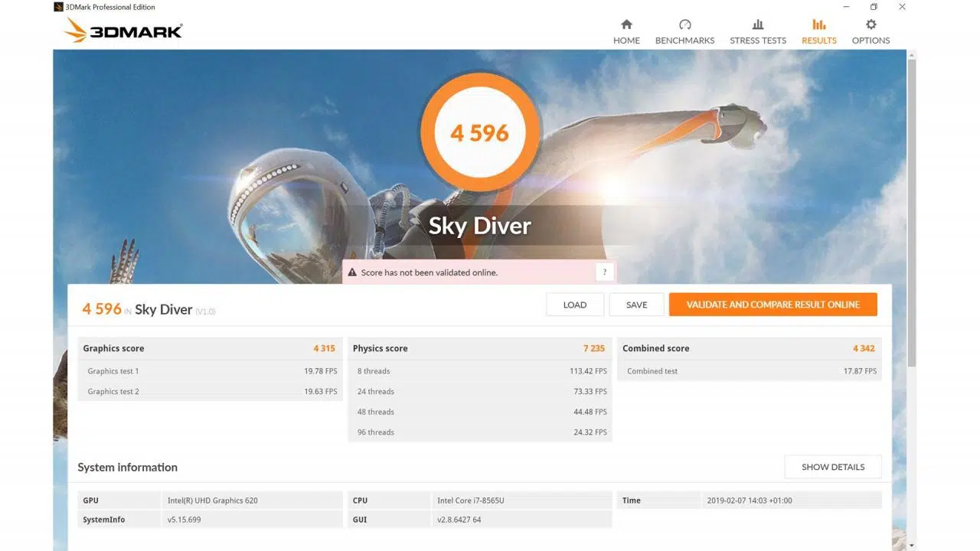Open the OPTIONS tab label
Viewport: 980px width, 551px height.
tap(871, 41)
